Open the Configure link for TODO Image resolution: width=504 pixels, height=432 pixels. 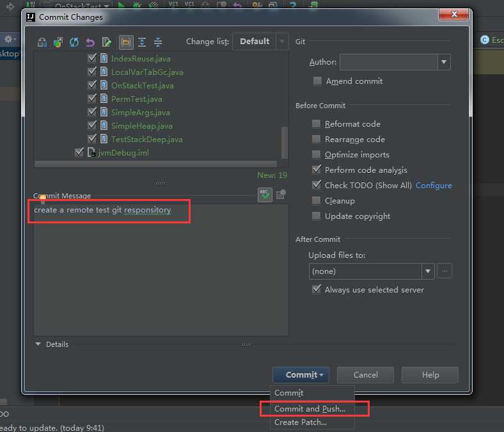click(x=434, y=186)
